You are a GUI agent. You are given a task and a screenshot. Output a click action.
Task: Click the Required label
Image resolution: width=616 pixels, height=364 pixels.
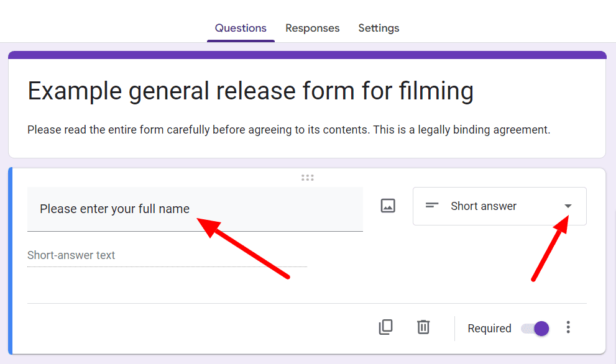tap(489, 328)
